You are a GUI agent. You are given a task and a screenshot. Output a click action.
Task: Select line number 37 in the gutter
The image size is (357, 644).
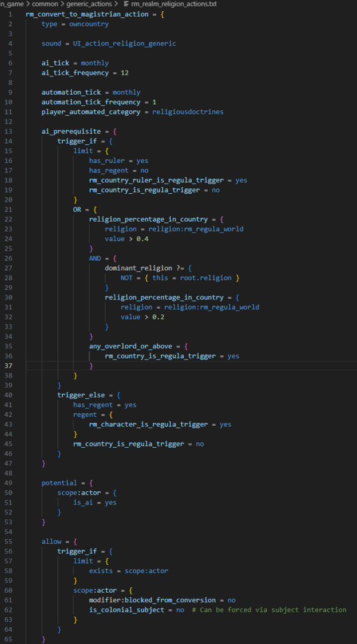point(8,366)
